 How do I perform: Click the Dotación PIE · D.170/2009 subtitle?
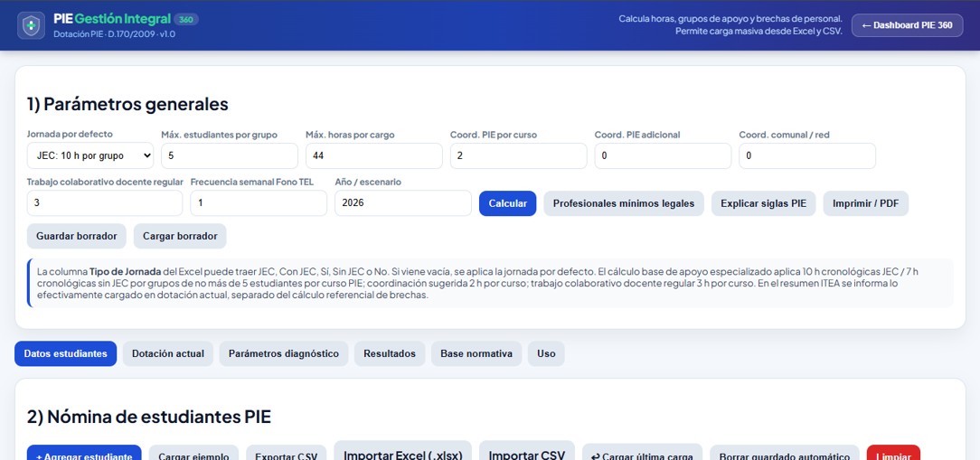(115, 33)
